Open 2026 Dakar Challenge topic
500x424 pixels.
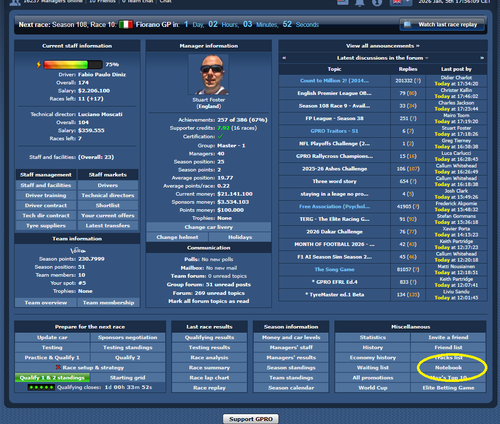pyautogui.click(x=334, y=232)
